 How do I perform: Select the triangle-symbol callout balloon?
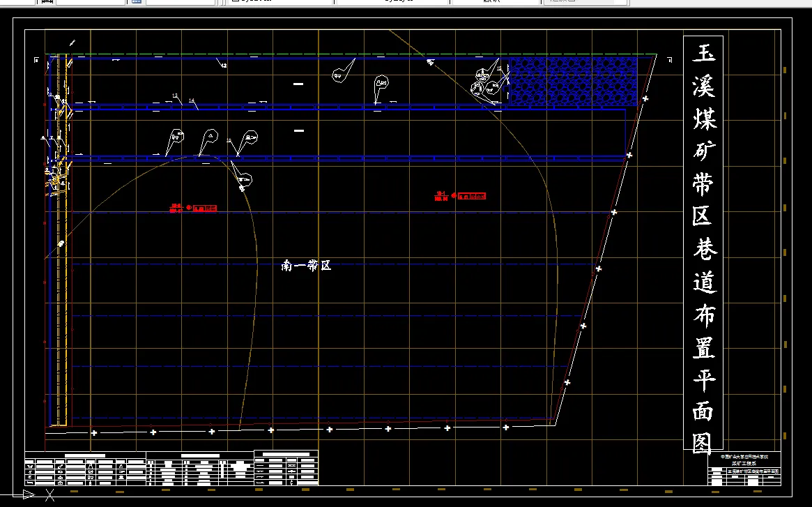[x=208, y=142]
